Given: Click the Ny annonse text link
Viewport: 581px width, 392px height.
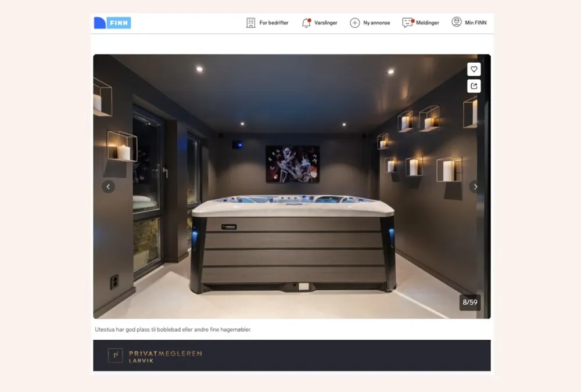Looking at the screenshot, I should click(x=376, y=23).
